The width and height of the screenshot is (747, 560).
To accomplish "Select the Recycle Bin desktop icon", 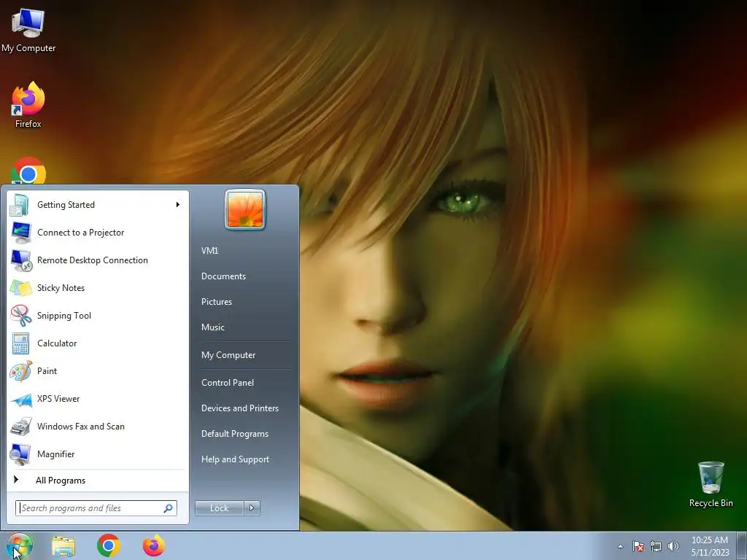I will (711, 478).
